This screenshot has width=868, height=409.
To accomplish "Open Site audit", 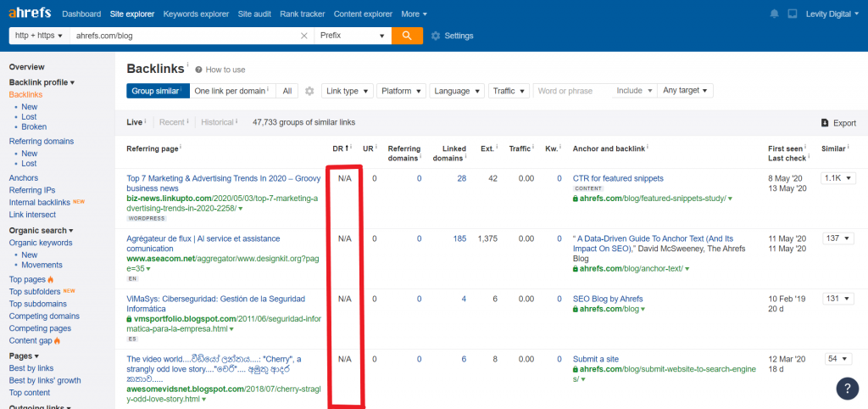I will pyautogui.click(x=254, y=14).
